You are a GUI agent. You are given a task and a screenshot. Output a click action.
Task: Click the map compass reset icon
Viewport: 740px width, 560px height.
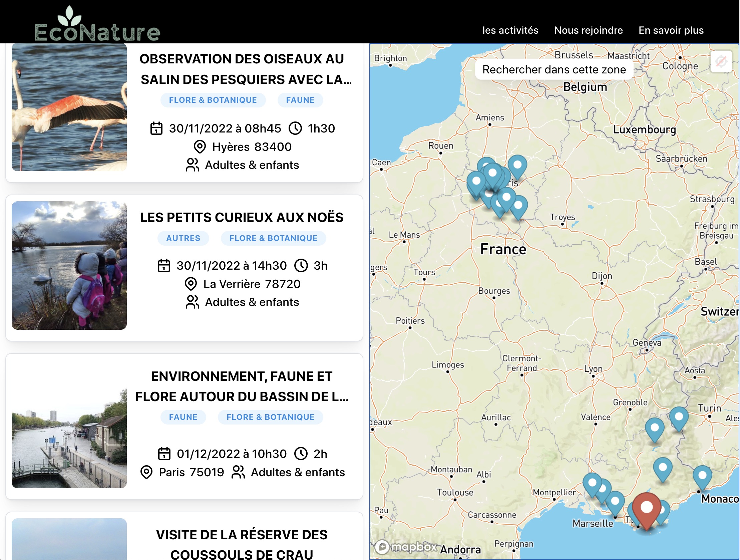[x=721, y=61]
